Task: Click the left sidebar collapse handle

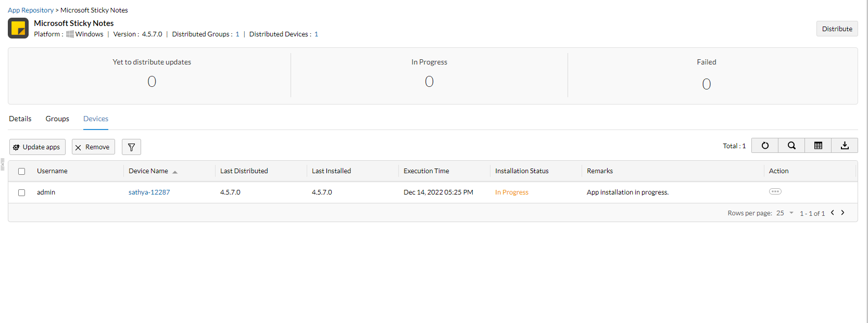Action: tap(2, 164)
